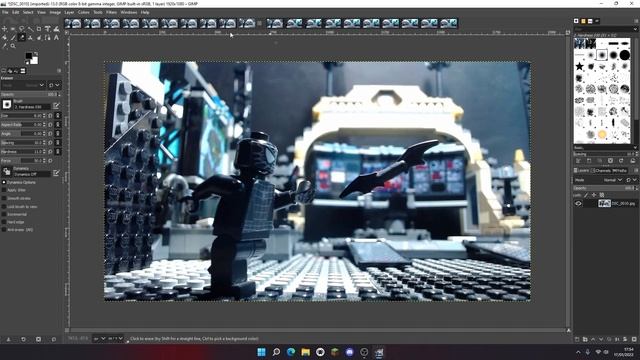Open Discord from the taskbar
This screenshot has height=360, width=640.
[349, 352]
